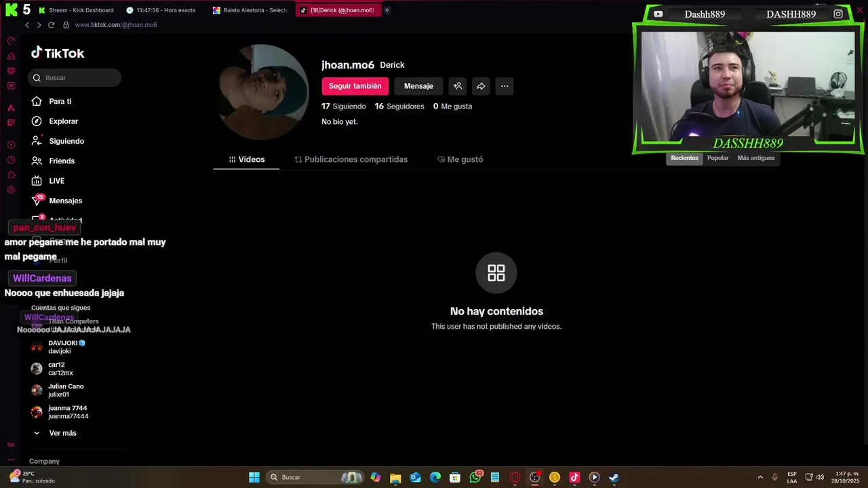Open Twitch in Opera GX sidebar
This screenshot has width=868, height=488.
coord(11,123)
